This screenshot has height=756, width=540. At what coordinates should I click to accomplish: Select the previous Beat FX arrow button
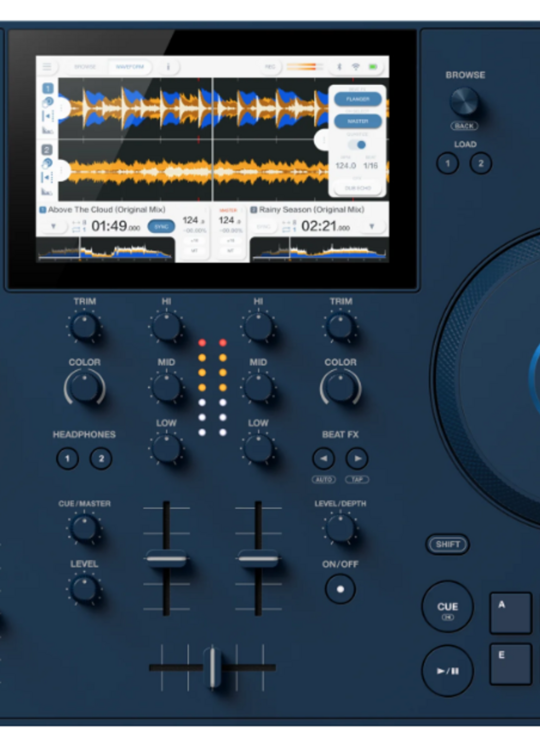click(324, 458)
